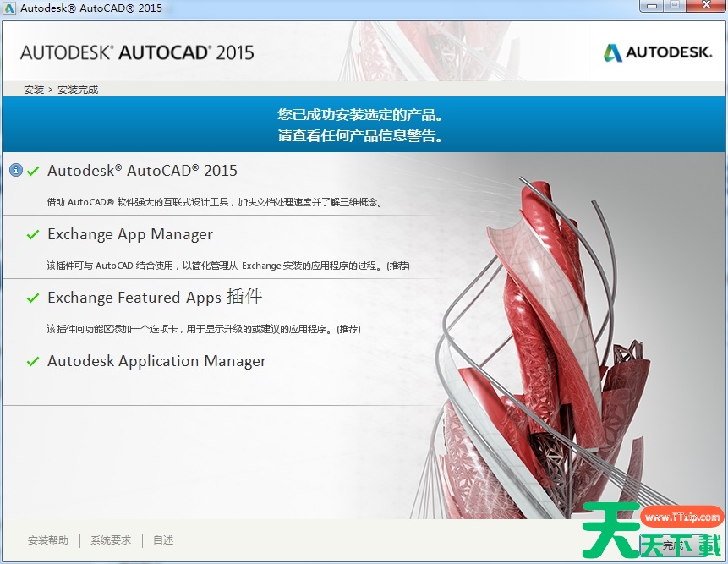Screen dimensions: 728x564
Task: Click the AUTODESK AUTOCAD 2015 header title
Action: 136,52
